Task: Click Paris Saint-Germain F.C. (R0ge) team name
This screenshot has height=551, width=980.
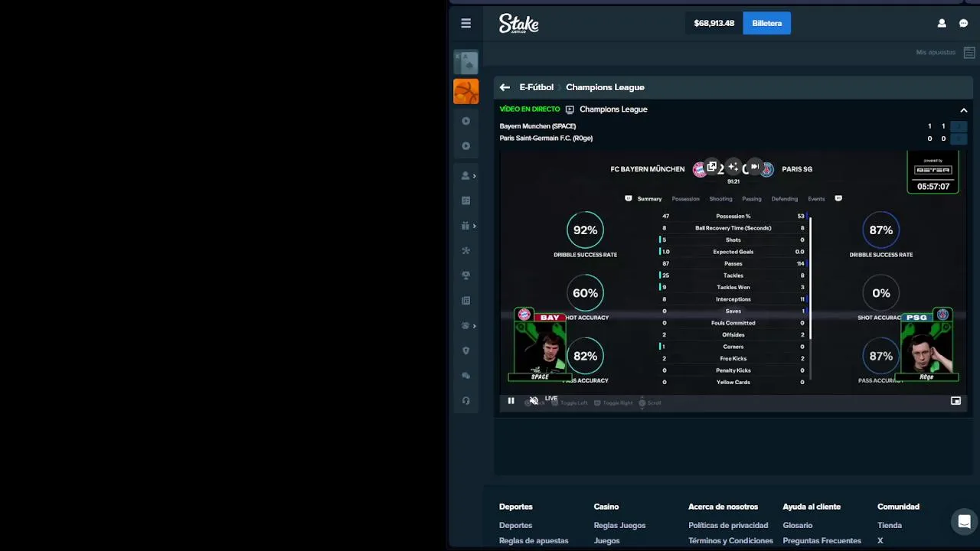Action: point(546,139)
